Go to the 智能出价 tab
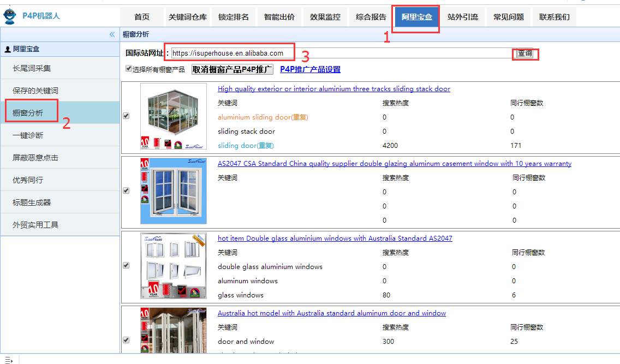 (279, 17)
